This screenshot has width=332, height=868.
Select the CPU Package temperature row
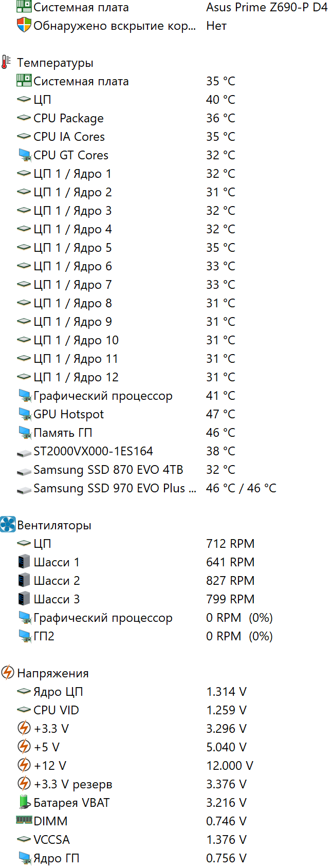click(x=68, y=118)
